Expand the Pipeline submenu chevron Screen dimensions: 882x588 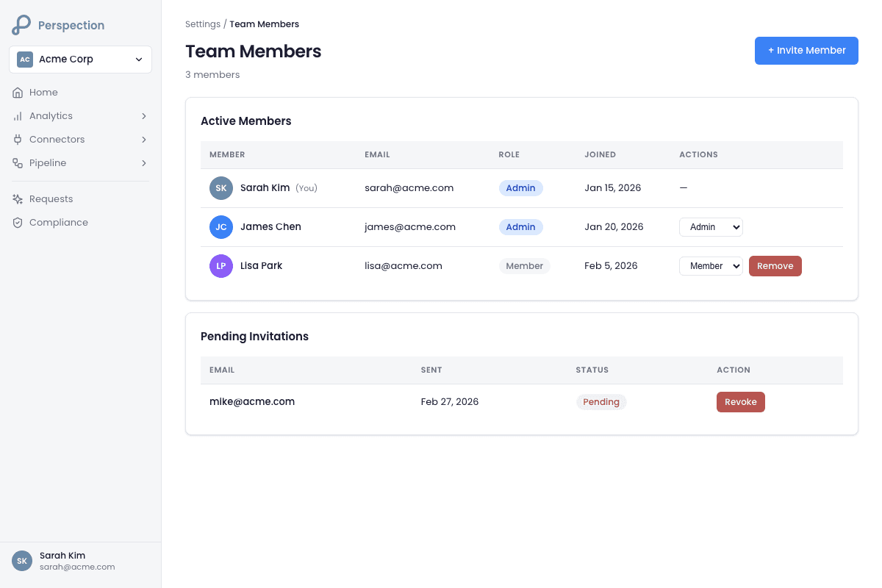tap(144, 163)
